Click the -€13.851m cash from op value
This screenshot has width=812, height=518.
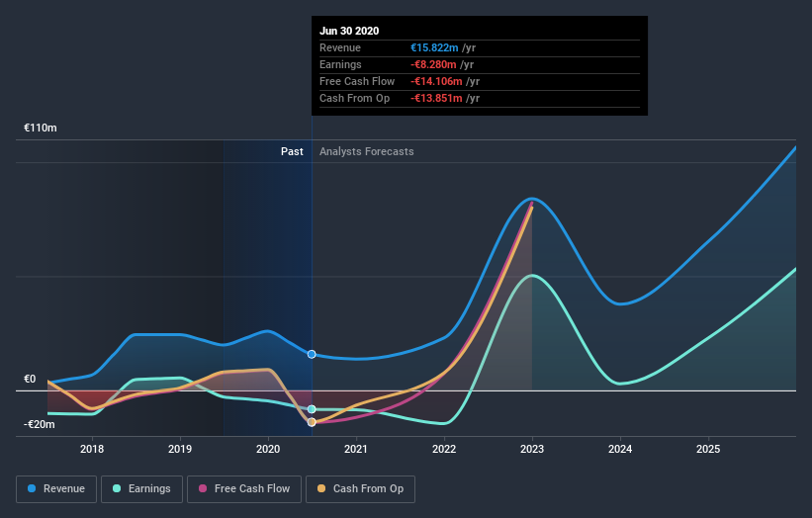click(436, 98)
